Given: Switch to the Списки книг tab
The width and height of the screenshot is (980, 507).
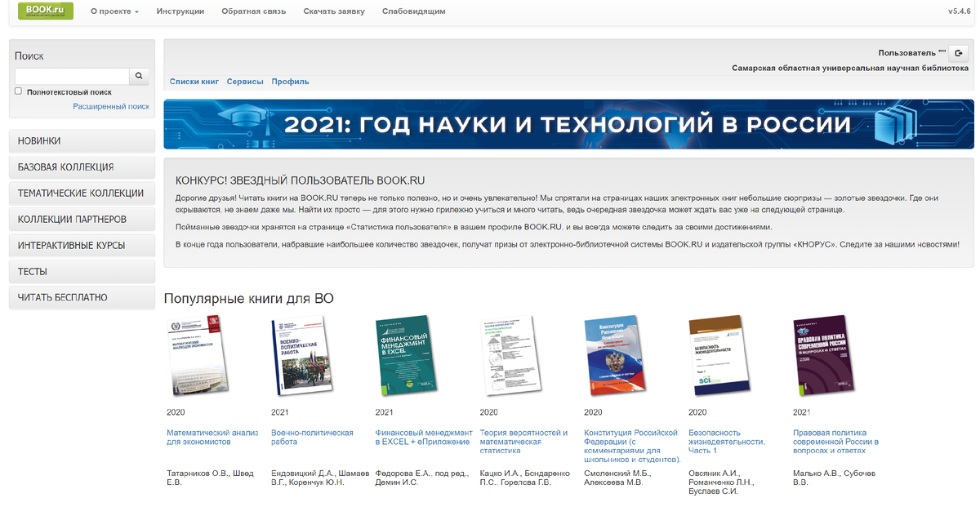Looking at the screenshot, I should pyautogui.click(x=194, y=81).
